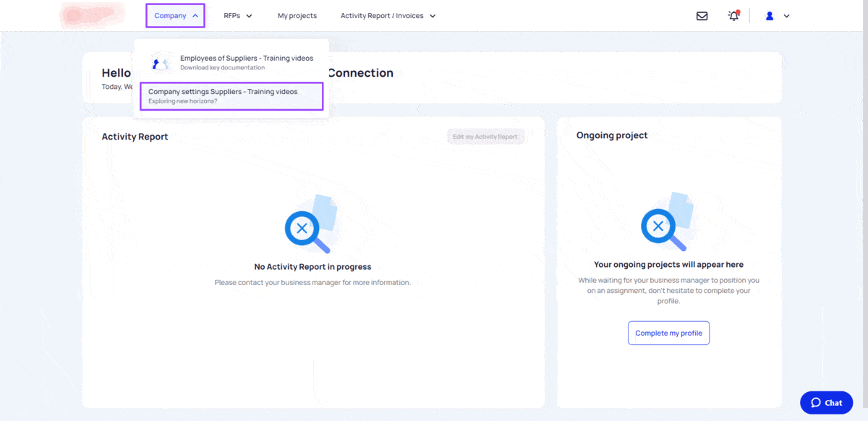
Task: Click the Activity Report card heading
Action: point(135,137)
